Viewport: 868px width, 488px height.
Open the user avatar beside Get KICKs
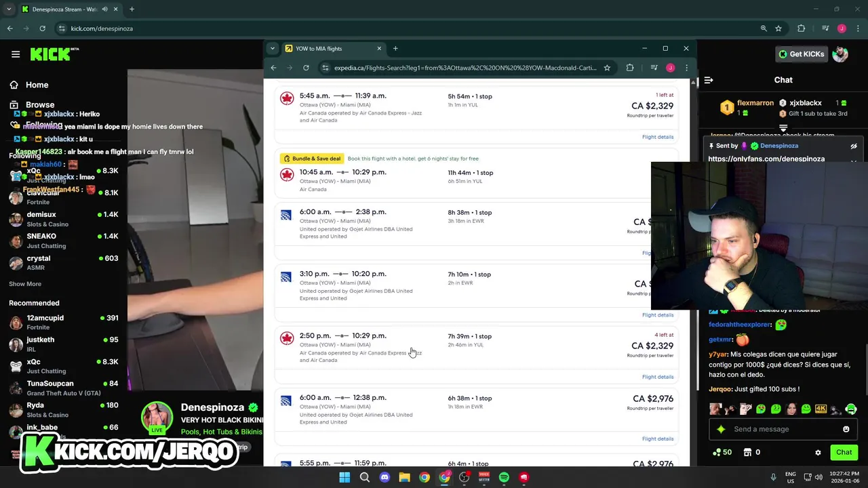(x=840, y=54)
